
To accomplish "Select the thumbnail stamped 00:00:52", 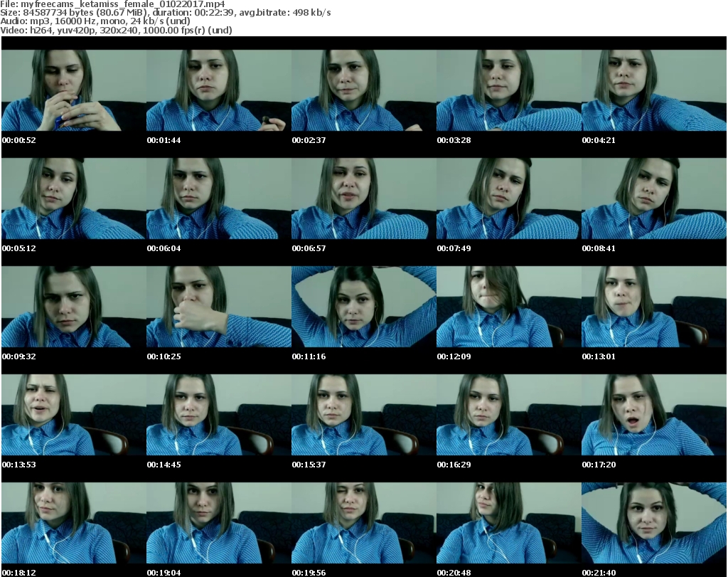I will coord(74,90).
